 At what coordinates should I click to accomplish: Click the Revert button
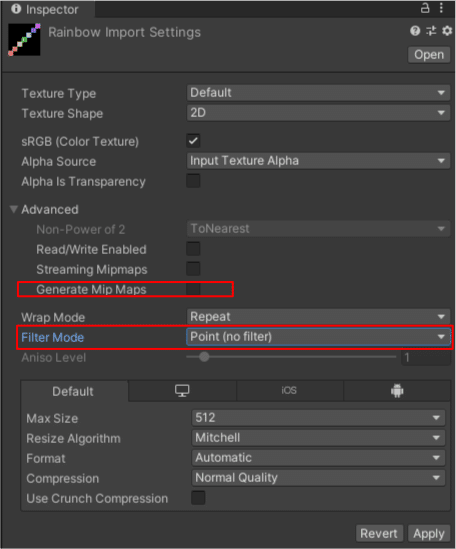click(x=379, y=534)
